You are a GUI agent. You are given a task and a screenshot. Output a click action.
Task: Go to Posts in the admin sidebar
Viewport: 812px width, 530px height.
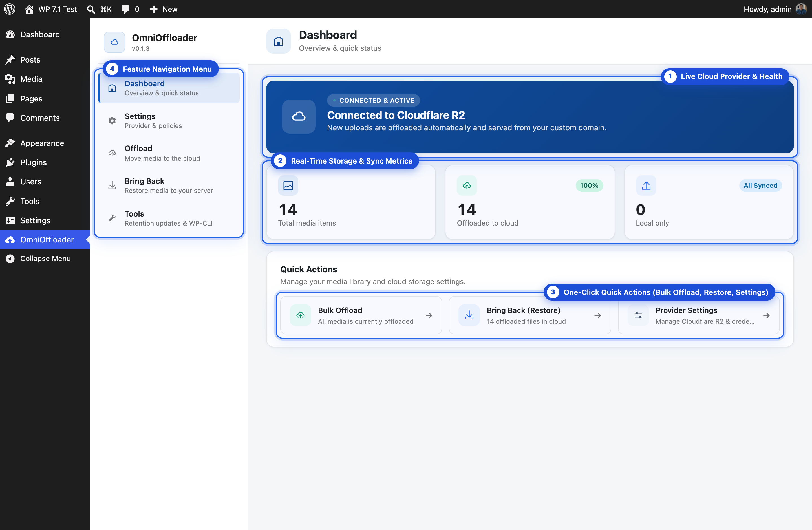[45, 60]
